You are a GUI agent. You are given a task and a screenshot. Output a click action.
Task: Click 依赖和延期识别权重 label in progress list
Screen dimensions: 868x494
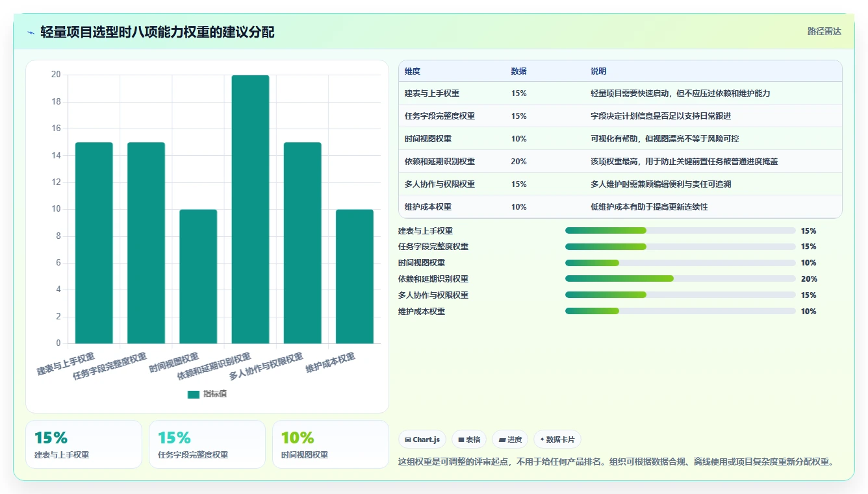click(x=433, y=279)
